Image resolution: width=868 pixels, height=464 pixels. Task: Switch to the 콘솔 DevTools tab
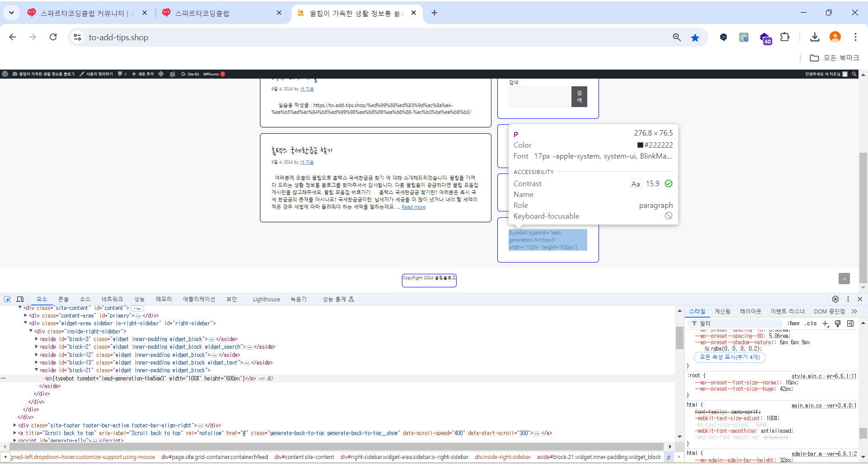pyautogui.click(x=63, y=299)
